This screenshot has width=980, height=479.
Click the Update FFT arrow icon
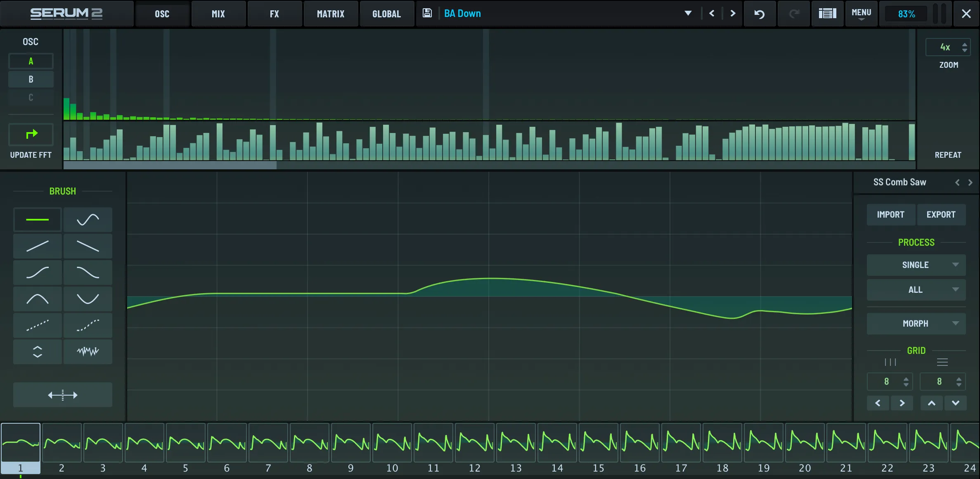coord(31,134)
